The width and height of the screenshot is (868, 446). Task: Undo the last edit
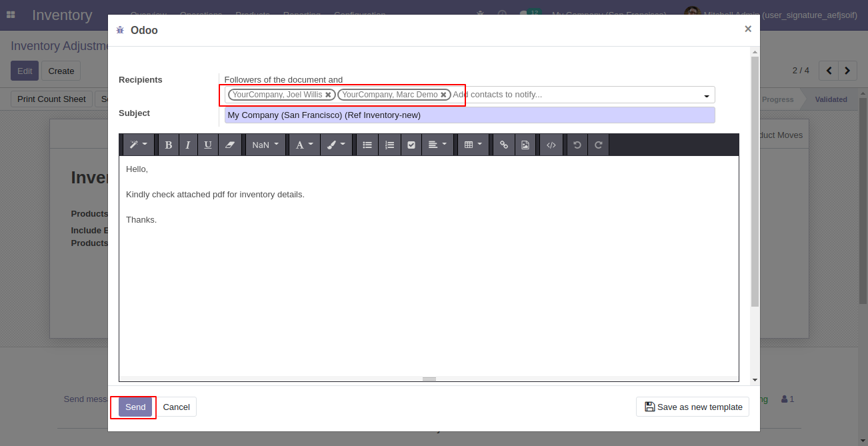click(577, 145)
